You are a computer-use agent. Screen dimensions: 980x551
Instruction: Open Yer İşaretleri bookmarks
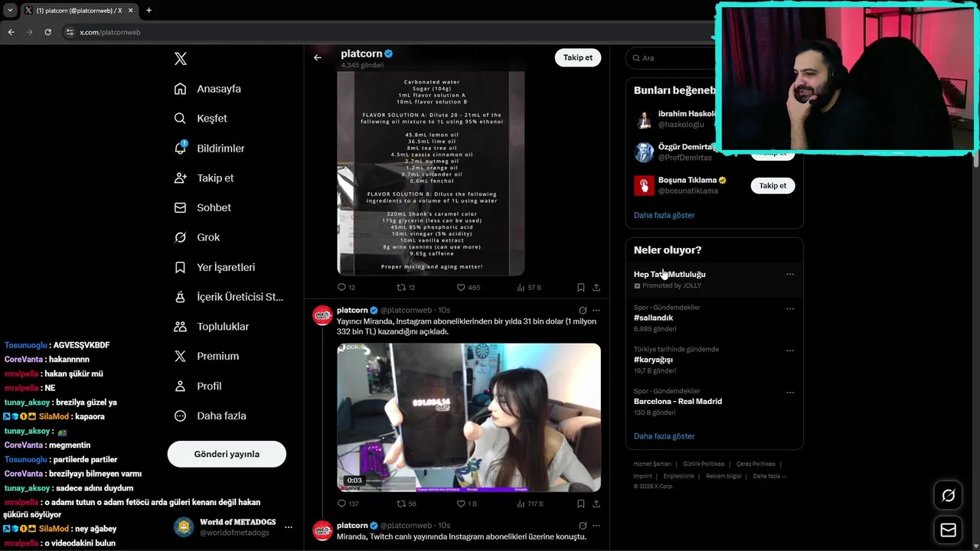click(214, 267)
